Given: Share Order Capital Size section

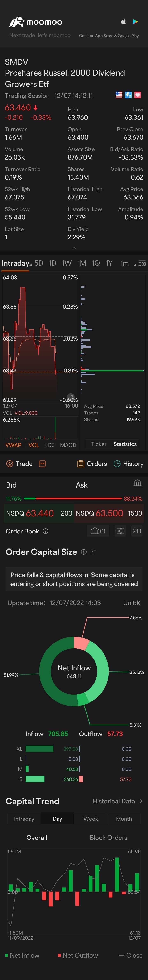Looking at the screenshot, I should point(93,552).
